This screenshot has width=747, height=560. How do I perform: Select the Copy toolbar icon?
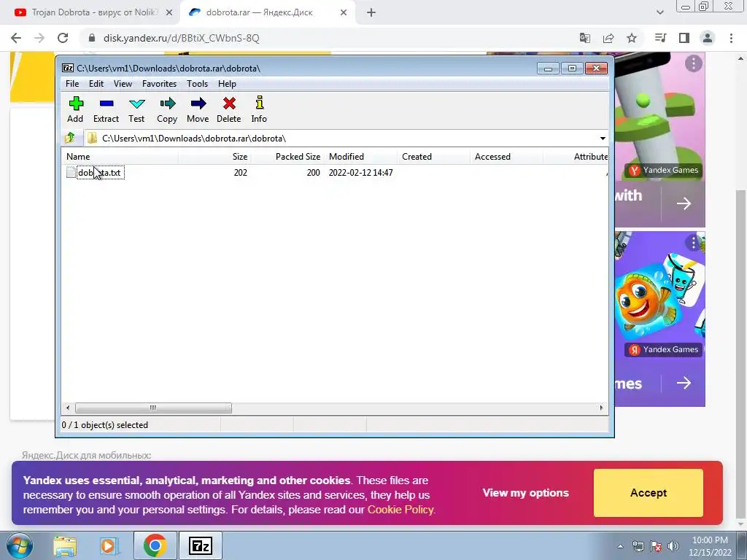click(167, 109)
